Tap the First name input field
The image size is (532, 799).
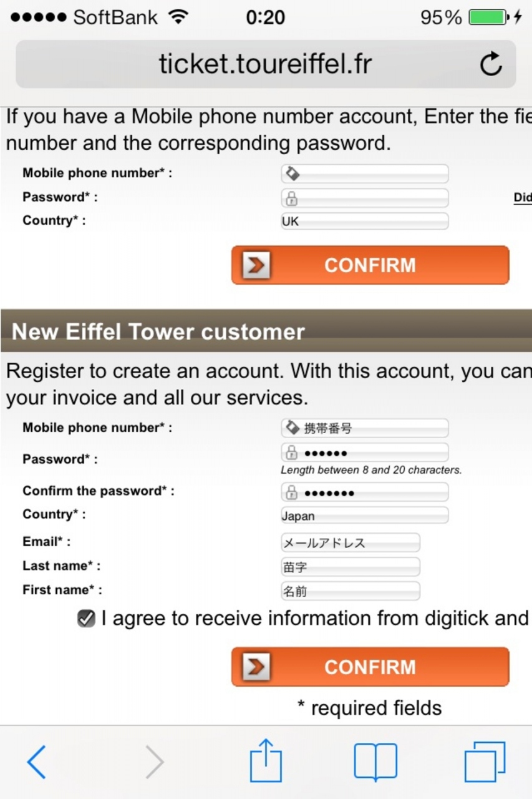(x=350, y=591)
